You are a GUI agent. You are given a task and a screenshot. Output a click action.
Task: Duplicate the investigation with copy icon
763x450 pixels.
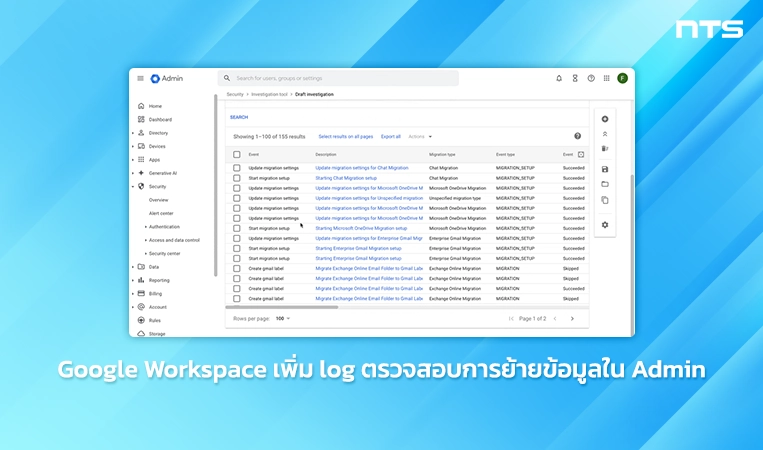(x=605, y=200)
